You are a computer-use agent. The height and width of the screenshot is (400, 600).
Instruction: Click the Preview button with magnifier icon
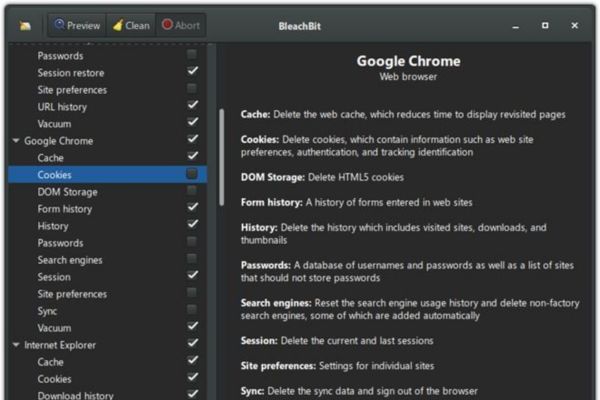(x=77, y=26)
